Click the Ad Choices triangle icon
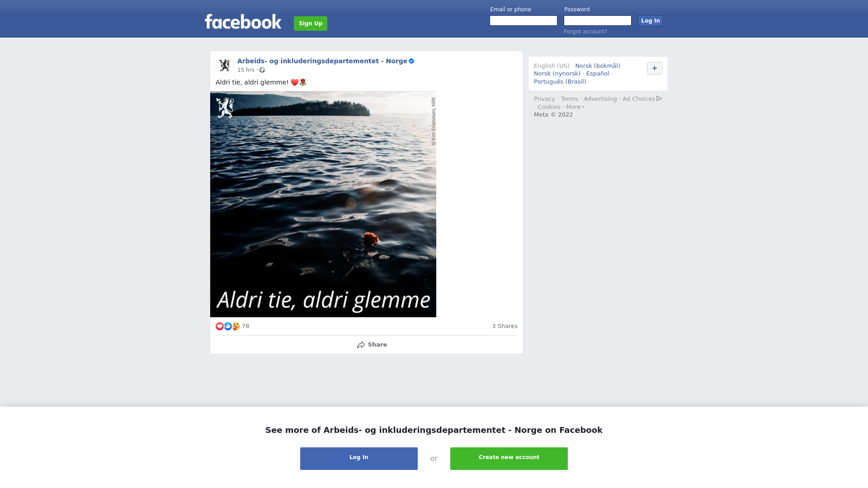Screen dimensions: 868x488 (x=659, y=99)
